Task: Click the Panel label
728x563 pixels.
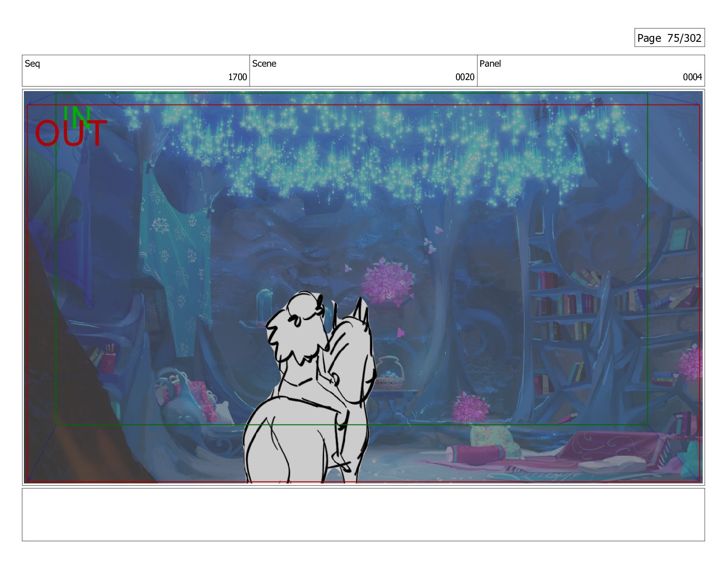Action: (490, 63)
